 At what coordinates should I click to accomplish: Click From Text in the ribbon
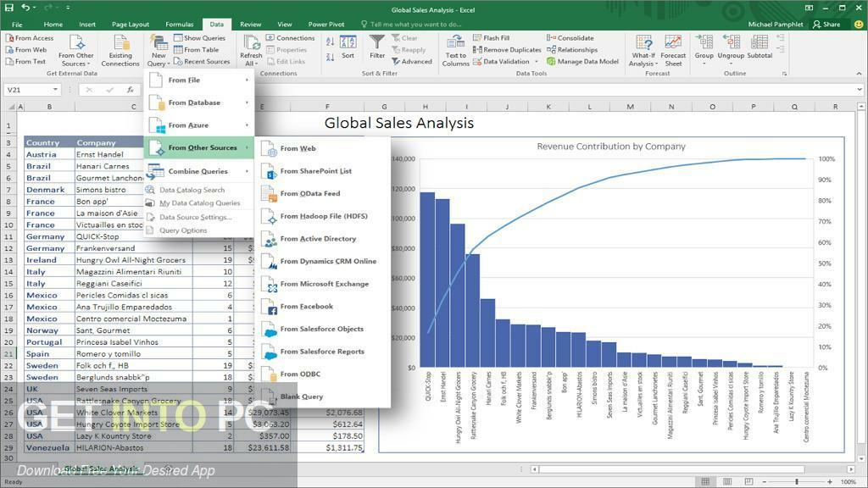25,61
